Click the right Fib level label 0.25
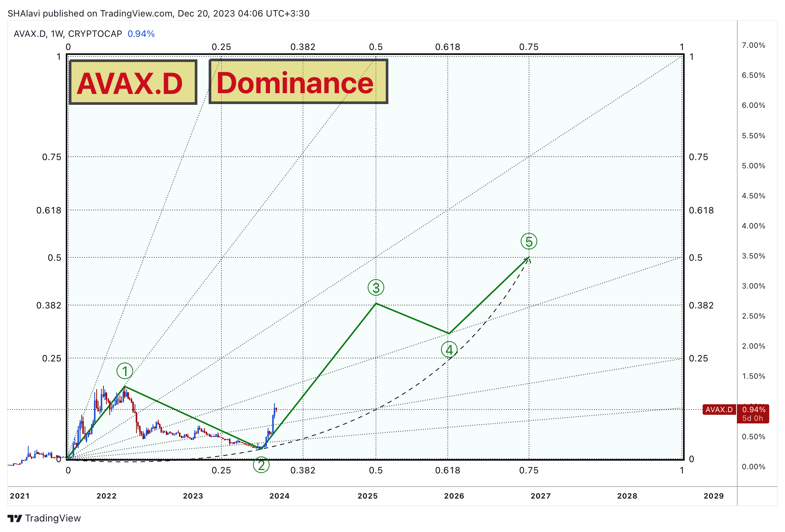 699,358
